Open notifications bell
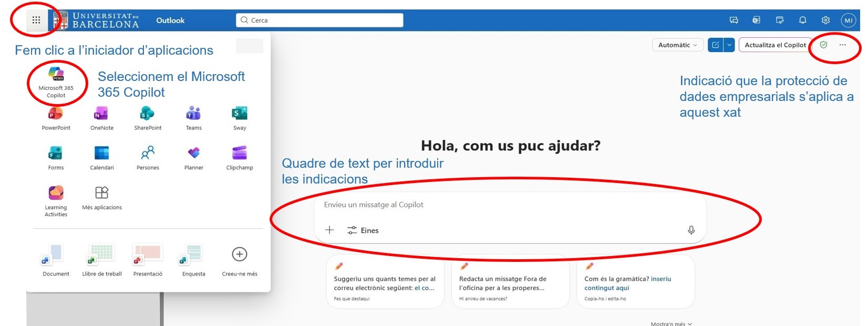This screenshot has width=868, height=326. click(x=802, y=20)
